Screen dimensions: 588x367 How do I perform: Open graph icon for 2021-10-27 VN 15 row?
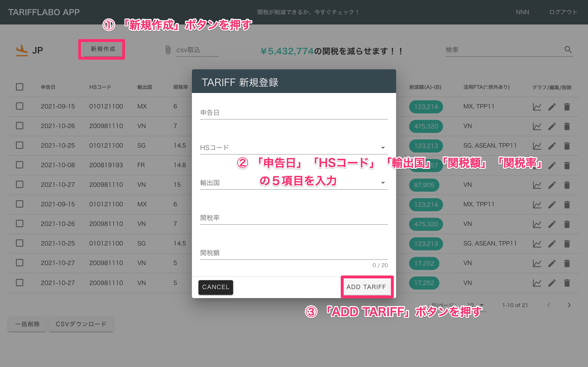pos(537,185)
